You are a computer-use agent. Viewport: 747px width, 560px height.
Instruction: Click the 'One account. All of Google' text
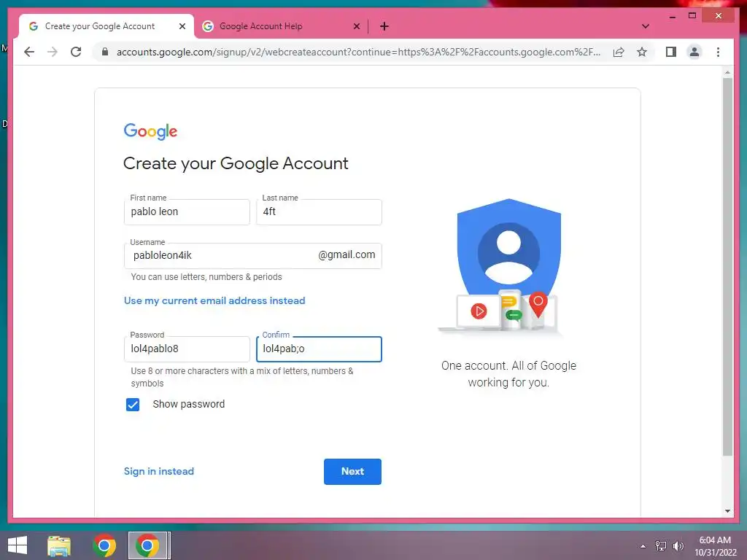(508, 366)
